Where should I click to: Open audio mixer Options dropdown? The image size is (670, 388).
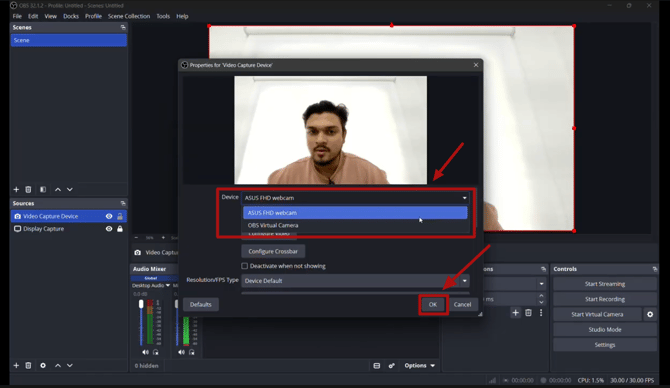pos(419,366)
